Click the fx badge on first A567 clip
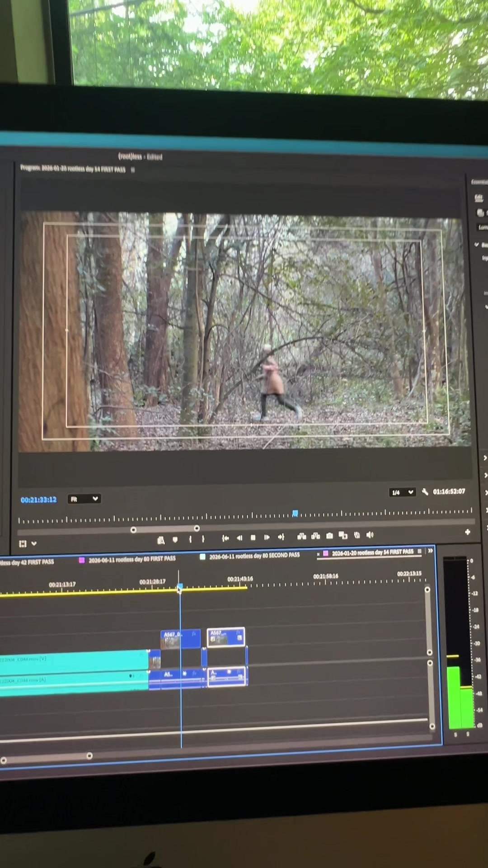This screenshot has height=868, width=488. point(194,634)
